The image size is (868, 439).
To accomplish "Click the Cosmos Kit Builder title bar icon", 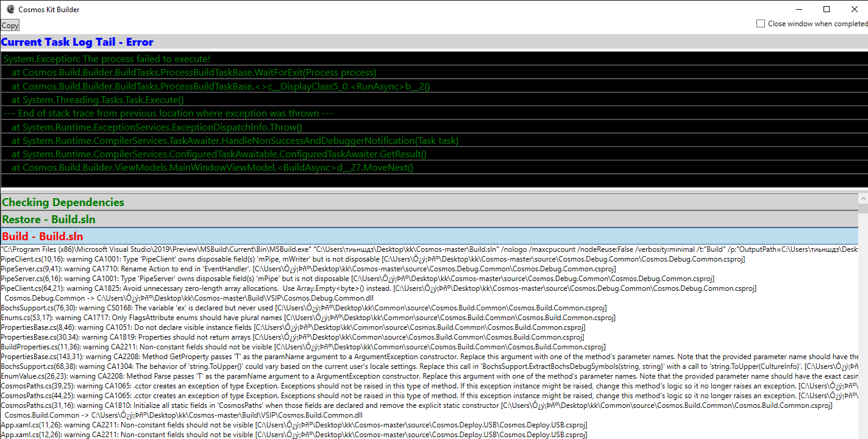I will pyautogui.click(x=9, y=9).
